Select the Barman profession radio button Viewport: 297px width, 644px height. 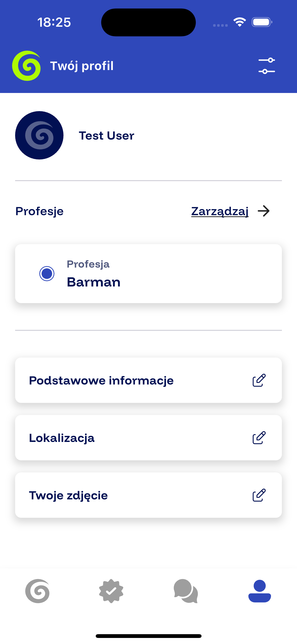click(47, 273)
